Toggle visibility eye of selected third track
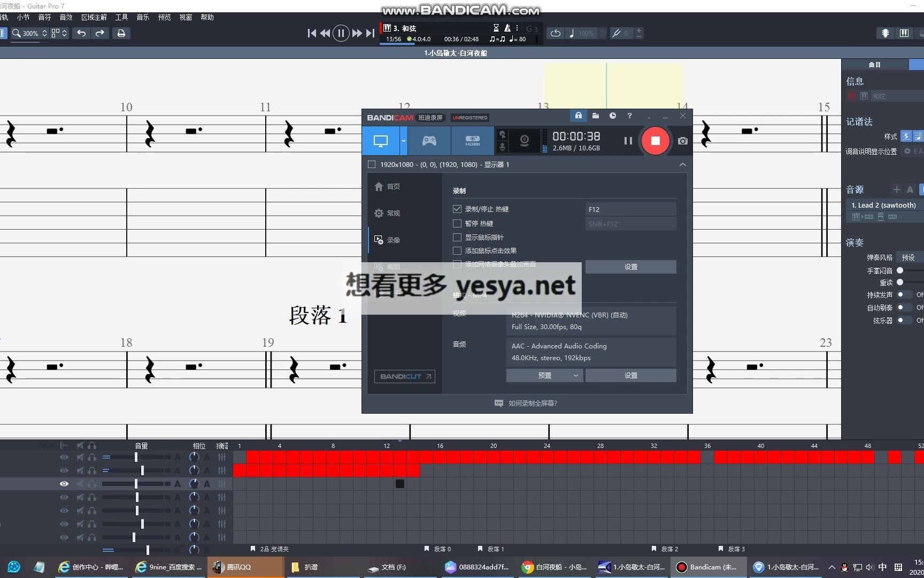924x578 pixels. point(64,484)
